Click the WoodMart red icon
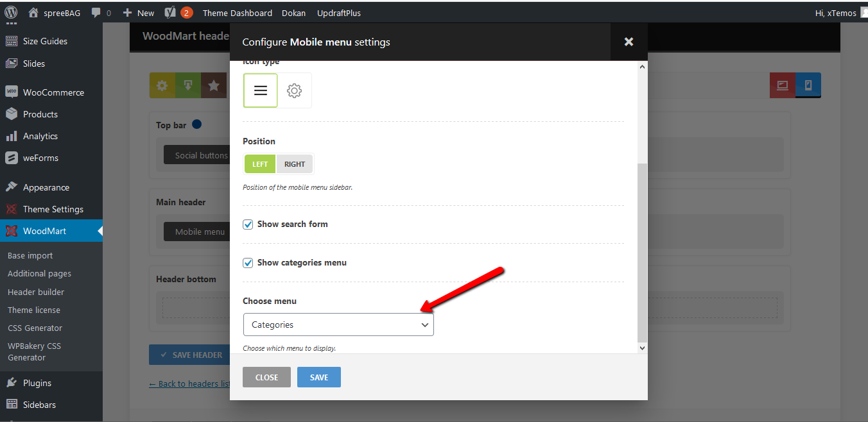Image resolution: width=868 pixels, height=422 pixels. coord(12,231)
